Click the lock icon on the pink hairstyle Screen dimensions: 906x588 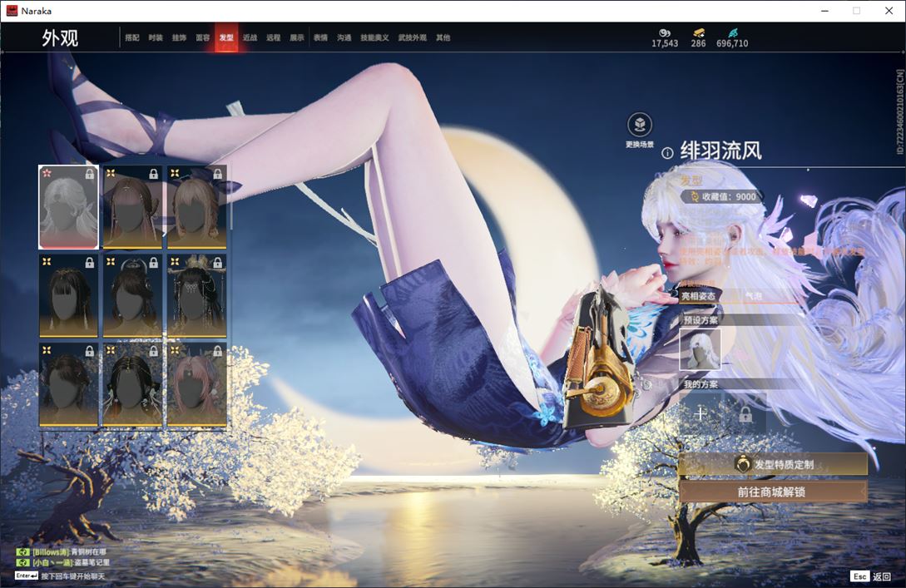coord(218,351)
